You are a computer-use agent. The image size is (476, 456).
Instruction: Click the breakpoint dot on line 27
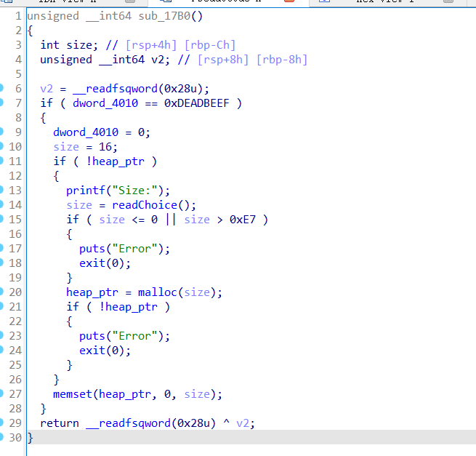3,394
